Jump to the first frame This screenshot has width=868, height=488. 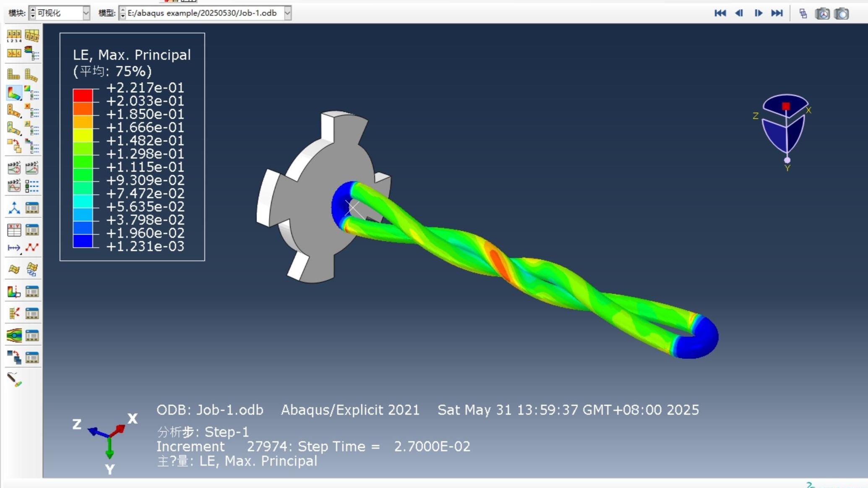click(720, 13)
